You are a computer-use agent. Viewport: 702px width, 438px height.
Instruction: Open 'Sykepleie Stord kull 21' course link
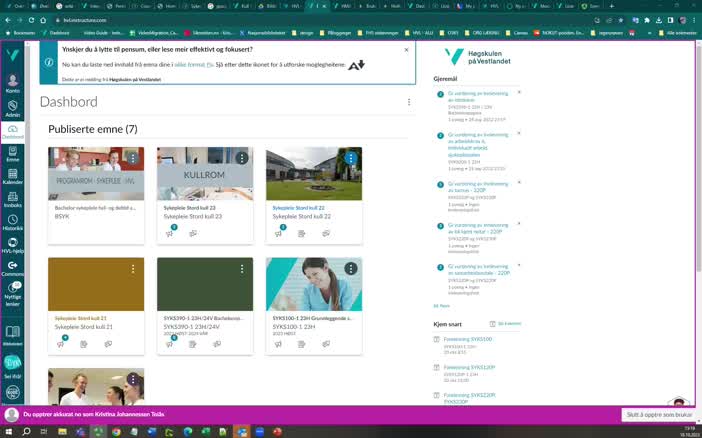click(x=81, y=318)
